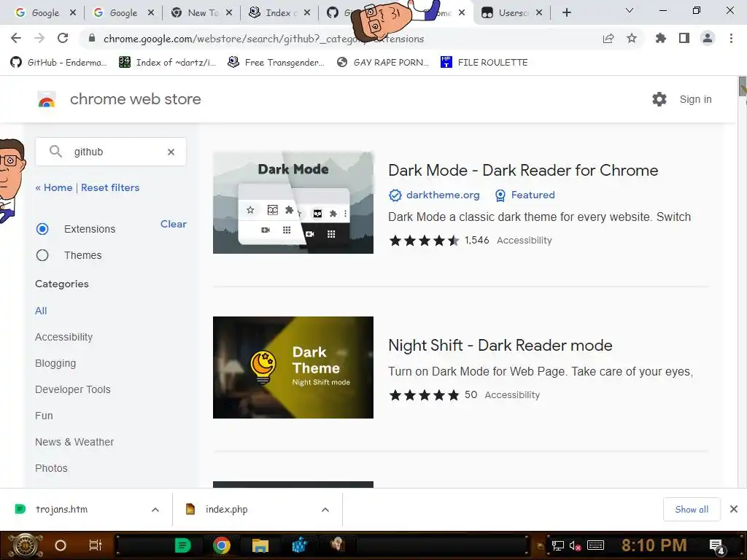Image resolution: width=747 pixels, height=560 pixels.
Task: Reload the current page
Action: [x=63, y=38]
